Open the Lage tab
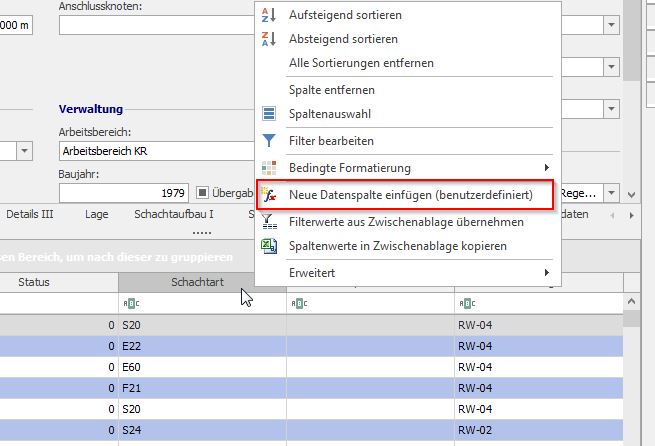 click(97, 214)
